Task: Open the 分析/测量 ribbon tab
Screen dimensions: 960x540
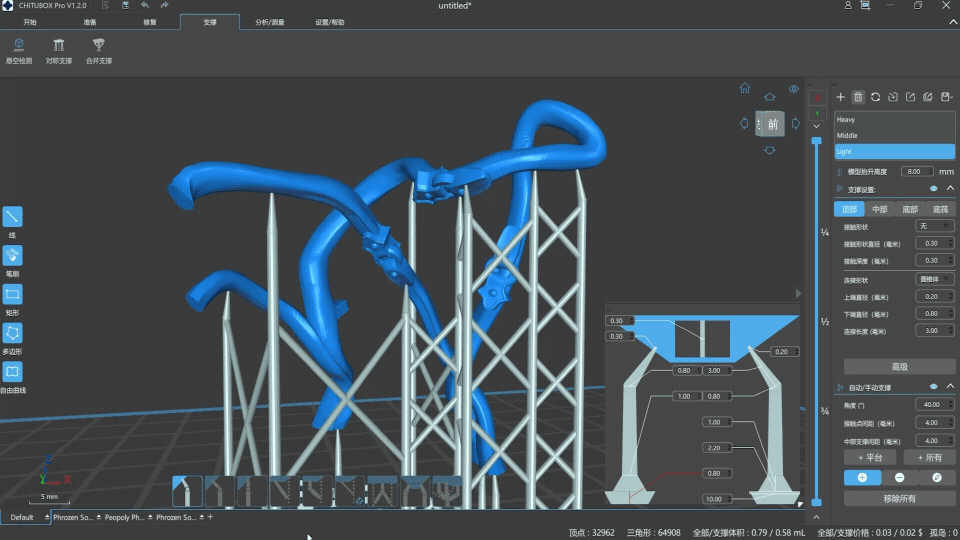Action: [x=269, y=22]
